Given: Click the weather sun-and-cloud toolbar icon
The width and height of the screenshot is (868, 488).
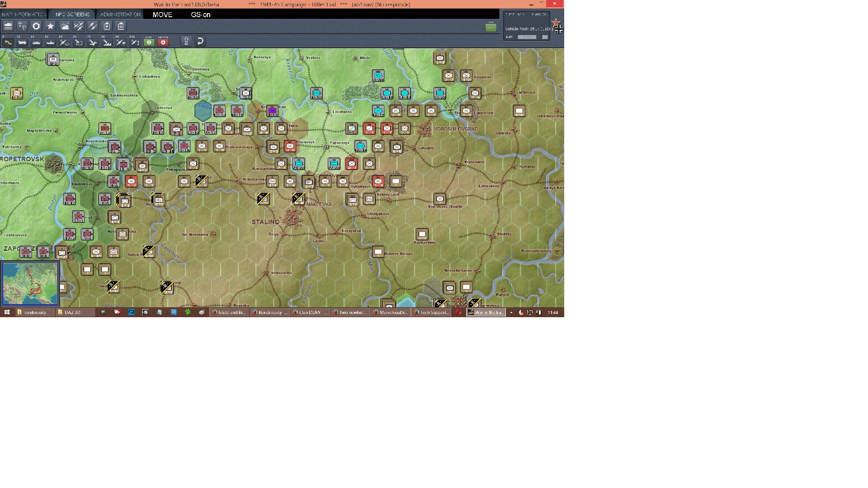Looking at the screenshot, I should click(x=64, y=26).
